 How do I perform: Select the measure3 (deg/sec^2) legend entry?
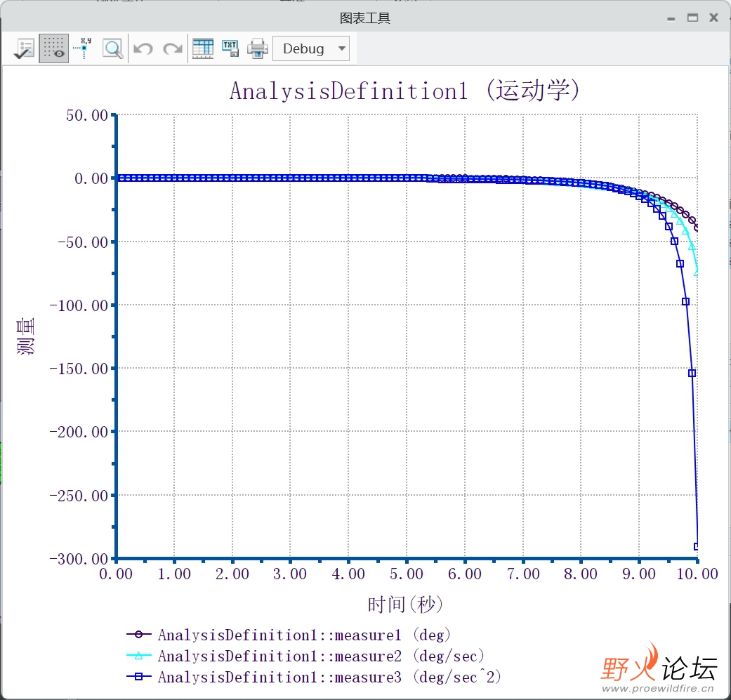tap(329, 677)
